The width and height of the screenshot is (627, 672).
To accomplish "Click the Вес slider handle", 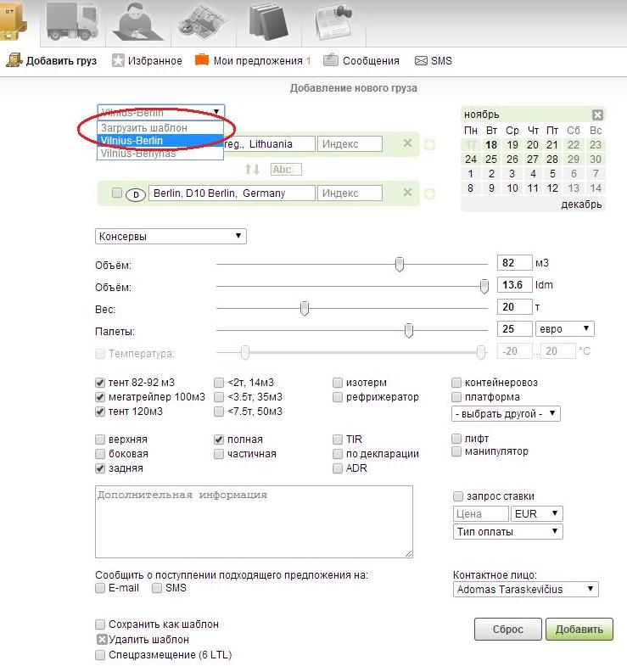I will coord(305,308).
